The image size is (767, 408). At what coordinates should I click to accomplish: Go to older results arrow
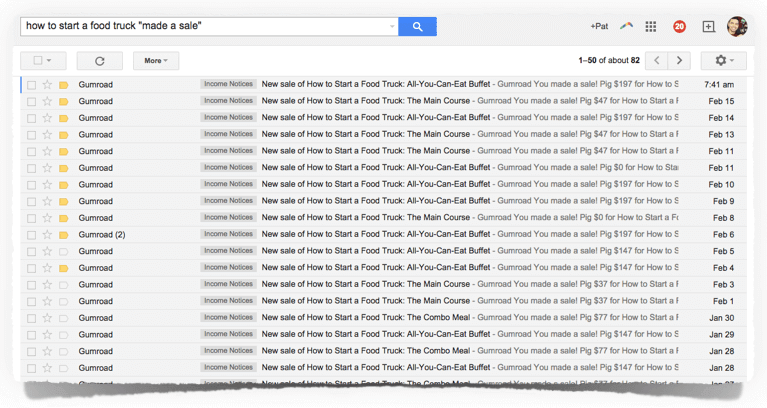[x=679, y=60]
